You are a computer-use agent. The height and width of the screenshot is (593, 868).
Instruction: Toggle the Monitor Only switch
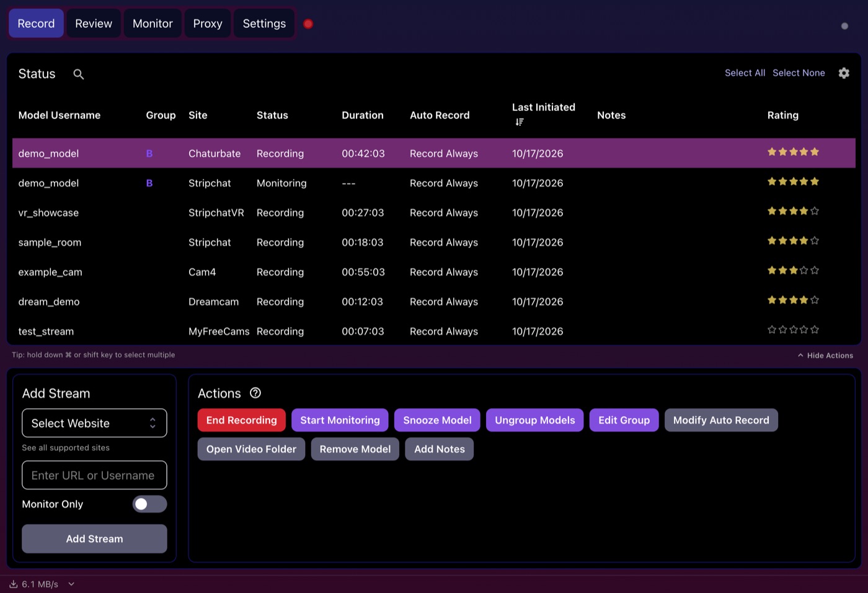point(149,504)
